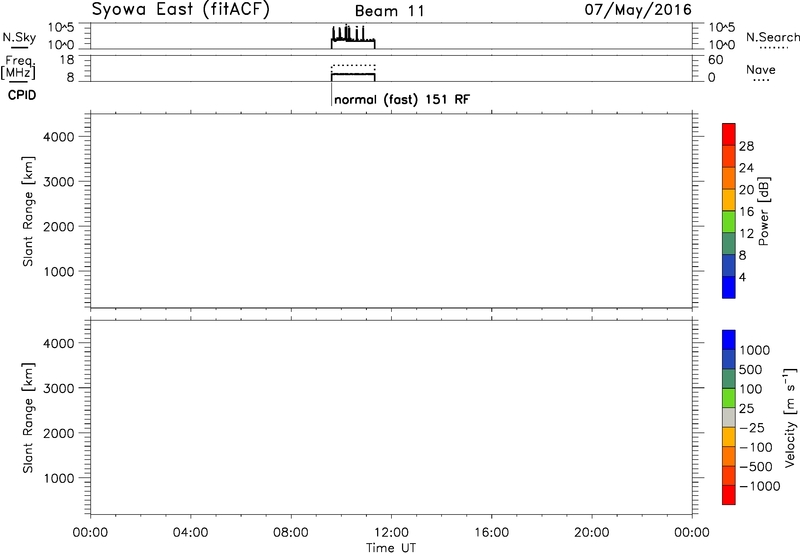
Task: Click the '1000' range tick of the lower plot
Action: pyautogui.click(x=59, y=478)
